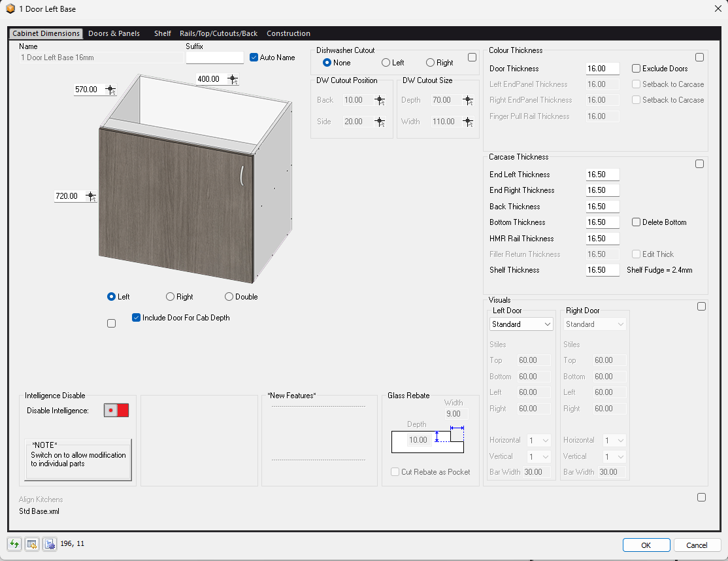Viewport: 728px width, 561px height.
Task: Expand the Left Door Horizontal dropdown
Action: click(538, 441)
